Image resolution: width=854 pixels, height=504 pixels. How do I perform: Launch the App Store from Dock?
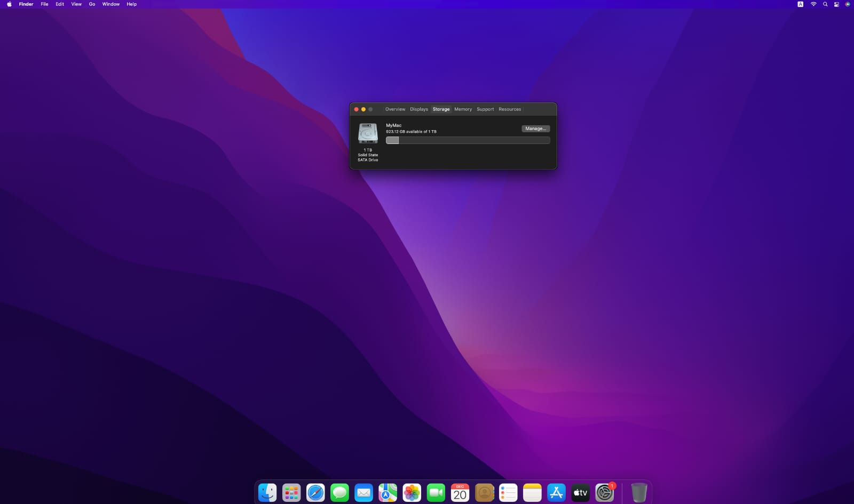coord(556,492)
